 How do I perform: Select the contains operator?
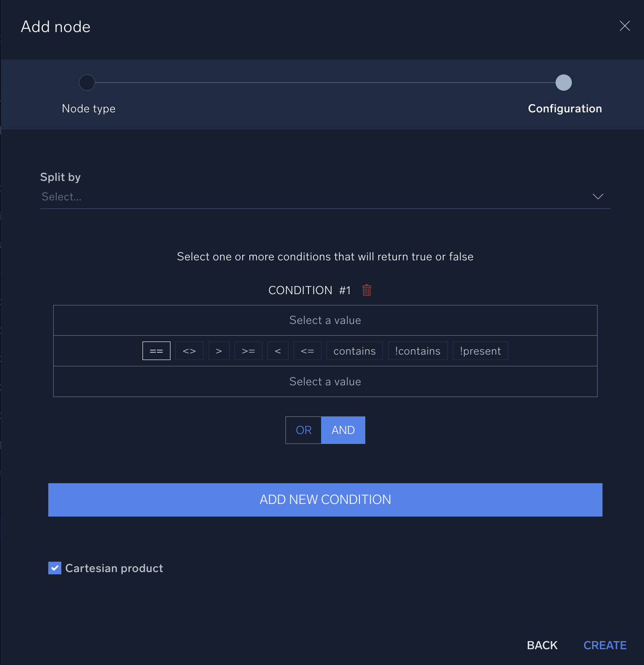[x=354, y=351]
